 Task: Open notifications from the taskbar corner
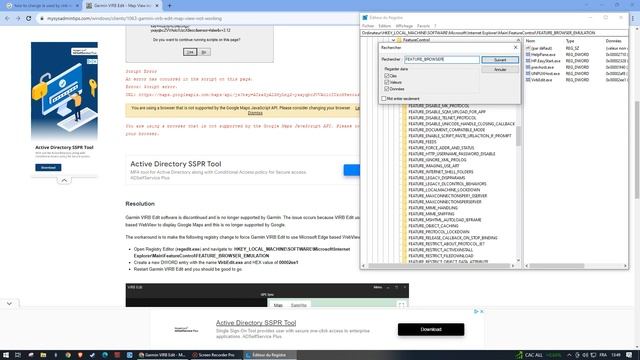pos(629,355)
